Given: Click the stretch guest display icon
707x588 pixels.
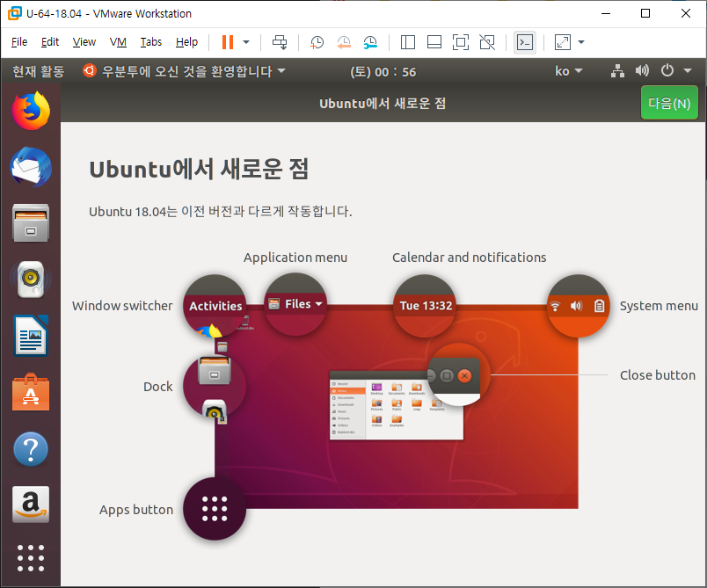Looking at the screenshot, I should (x=563, y=42).
